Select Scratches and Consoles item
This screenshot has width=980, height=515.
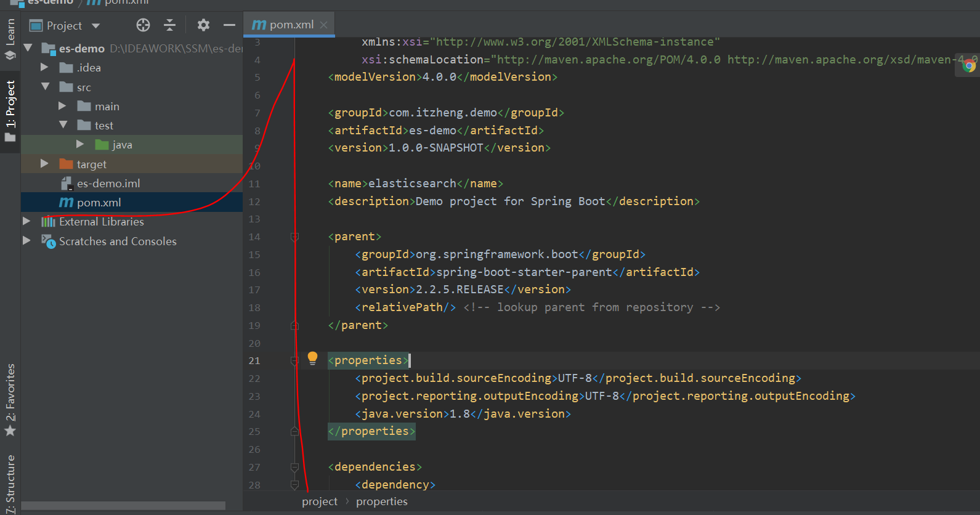pyautogui.click(x=109, y=241)
